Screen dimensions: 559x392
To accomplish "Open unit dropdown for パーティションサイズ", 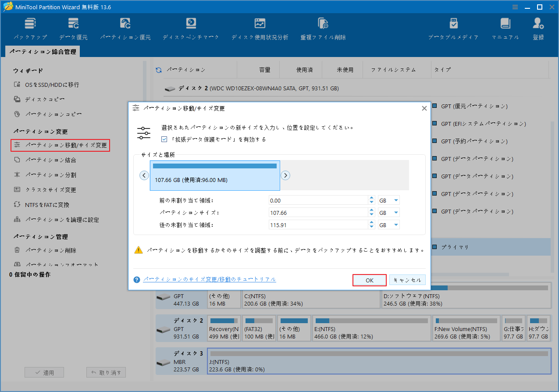I will (x=389, y=213).
